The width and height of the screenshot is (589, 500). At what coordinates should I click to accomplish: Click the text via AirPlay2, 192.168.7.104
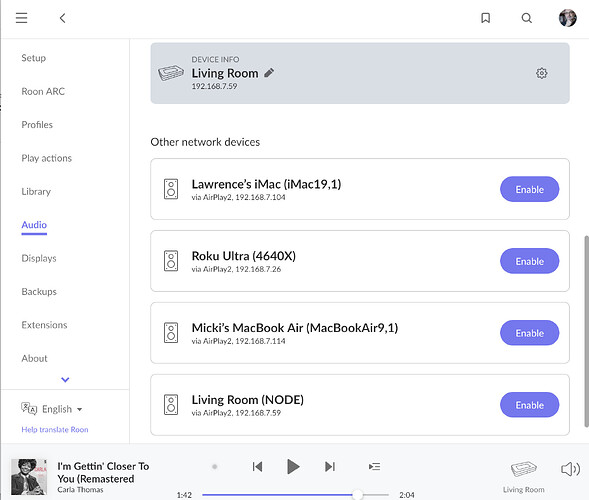238,197
